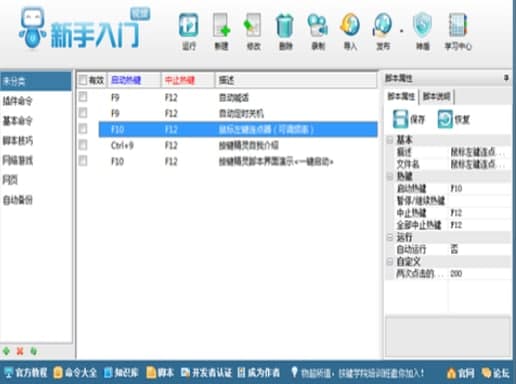
Task: Click the 知识库 blue book icon
Action: [x=108, y=373]
